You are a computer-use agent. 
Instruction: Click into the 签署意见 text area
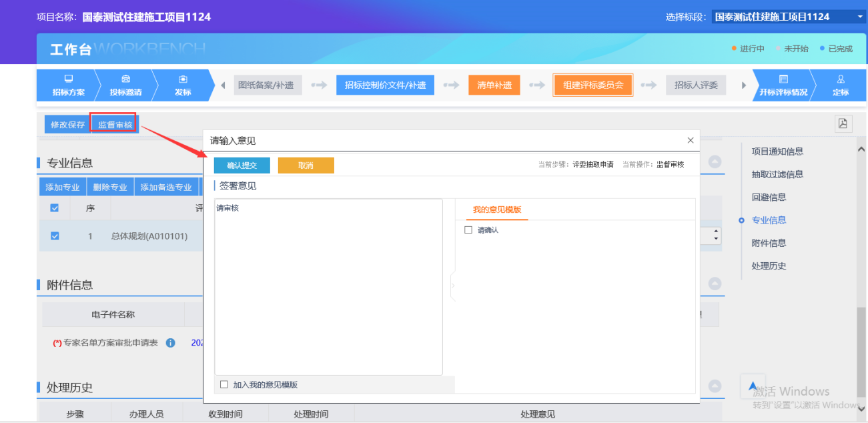pyautogui.click(x=328, y=287)
